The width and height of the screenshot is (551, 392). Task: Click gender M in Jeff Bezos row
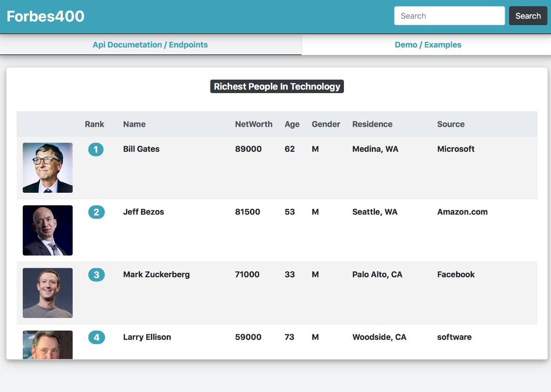pyautogui.click(x=315, y=212)
